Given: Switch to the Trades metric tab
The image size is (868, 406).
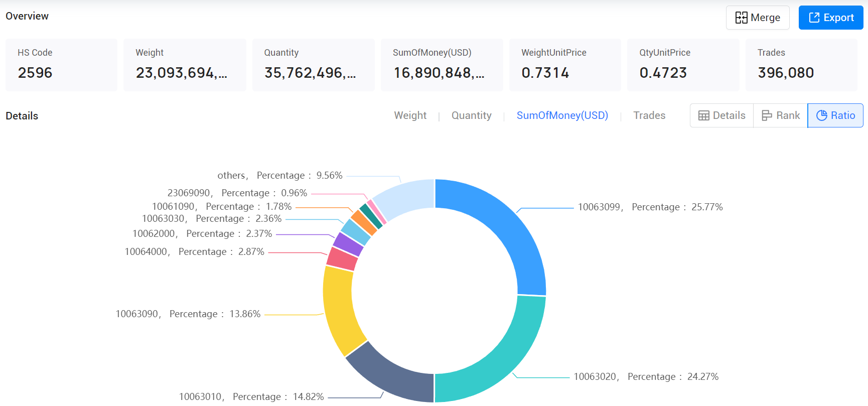Looking at the screenshot, I should 649,115.
